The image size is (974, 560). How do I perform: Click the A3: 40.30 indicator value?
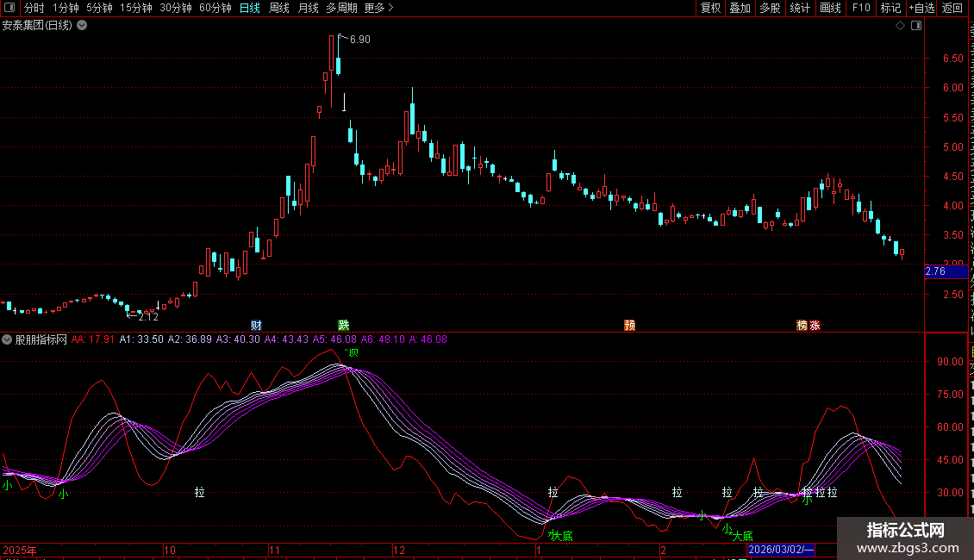tap(238, 339)
